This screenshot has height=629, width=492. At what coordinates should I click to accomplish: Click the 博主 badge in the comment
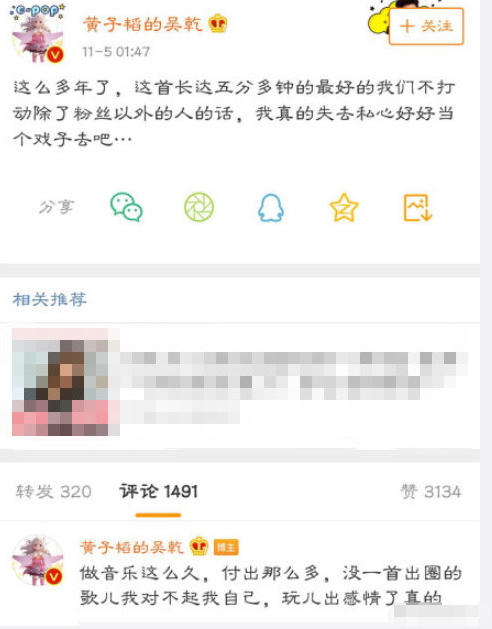click(x=226, y=547)
